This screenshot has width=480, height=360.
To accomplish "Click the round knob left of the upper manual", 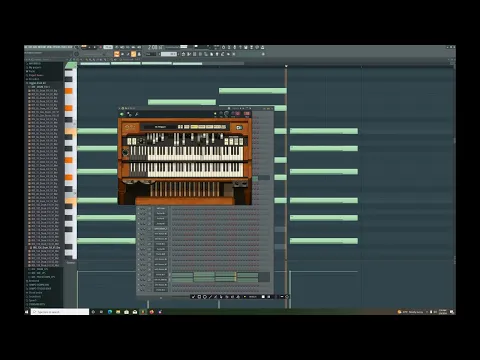I will click(125, 152).
